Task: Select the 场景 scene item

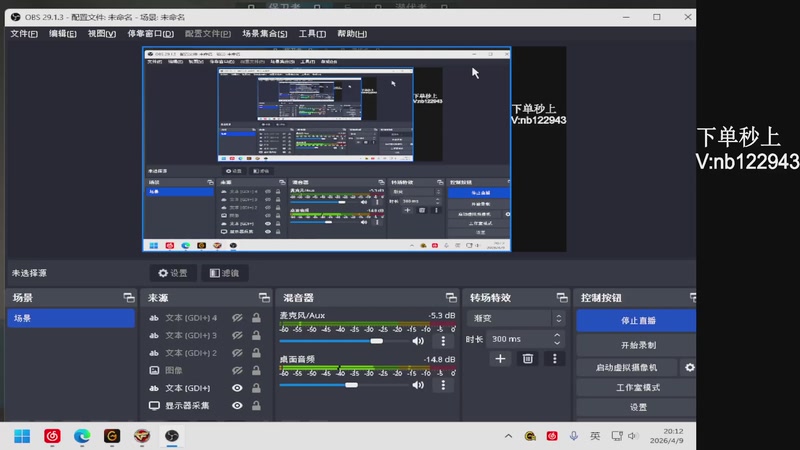Action: tap(71, 318)
